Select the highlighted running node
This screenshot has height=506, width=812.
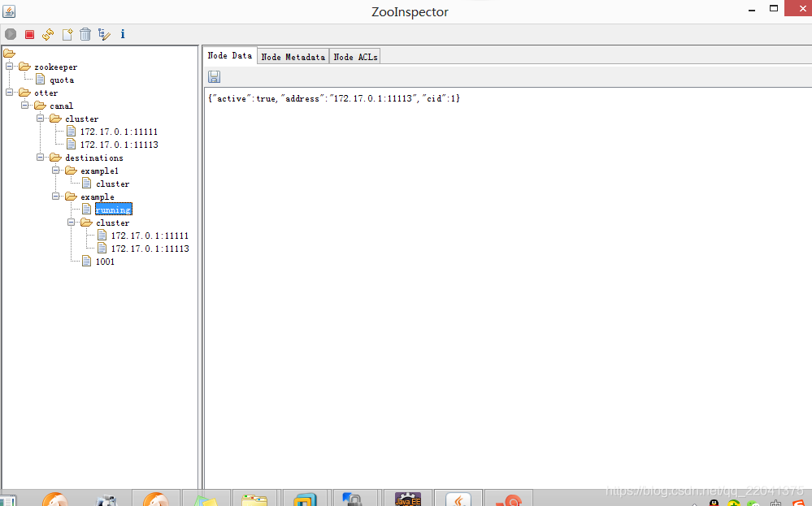[x=114, y=210]
